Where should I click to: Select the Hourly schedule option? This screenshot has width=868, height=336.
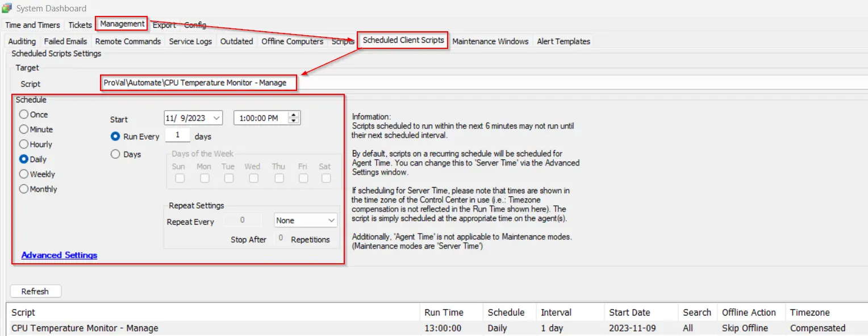[x=24, y=144]
